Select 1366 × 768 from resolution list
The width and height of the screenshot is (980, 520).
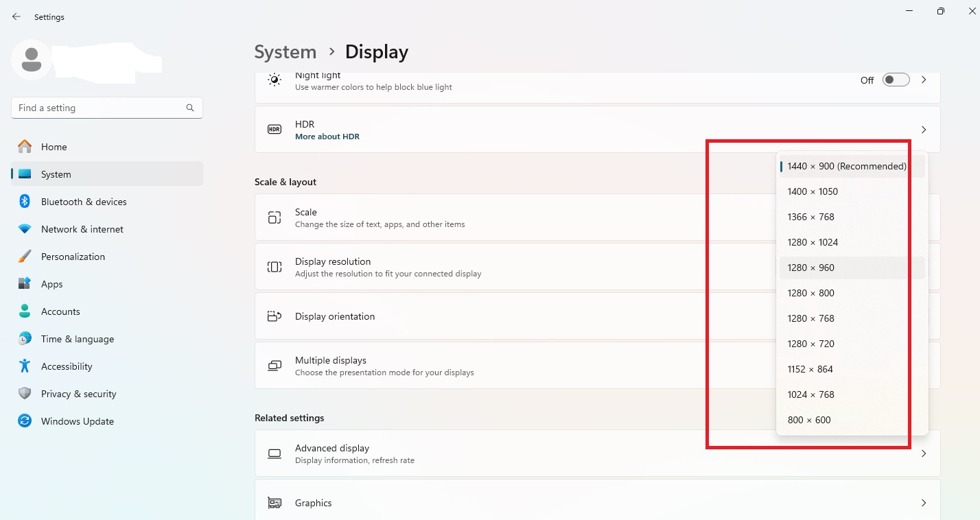(852, 217)
